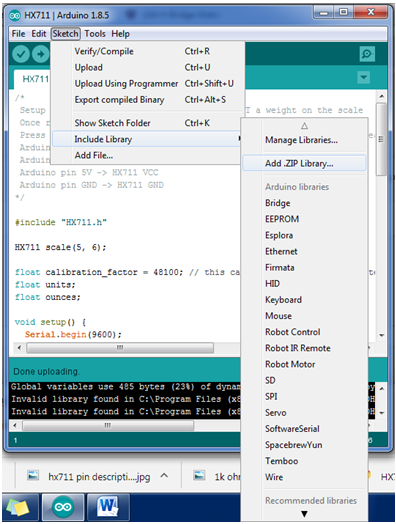
Task: Click the image file icon of 1k ohm download
Action: [200, 476]
